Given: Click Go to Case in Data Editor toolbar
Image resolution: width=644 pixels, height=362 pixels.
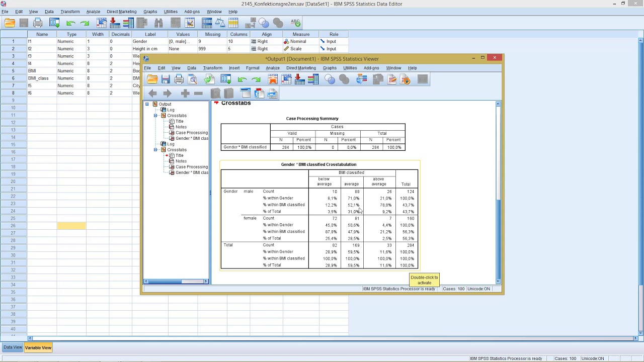Looking at the screenshot, I should pyautogui.click(x=101, y=23).
